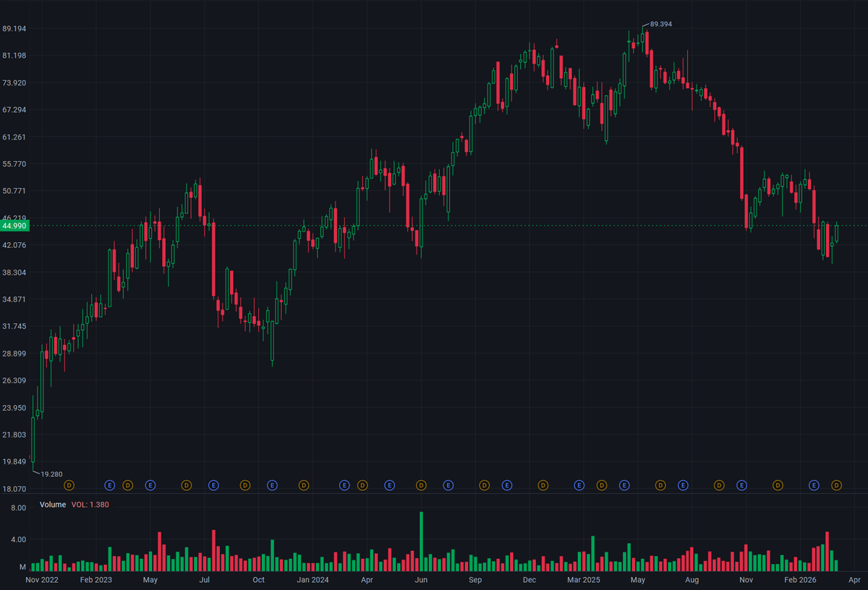This screenshot has height=590, width=868.
Task: Click the 26.309 price axis label
Action: (x=14, y=380)
